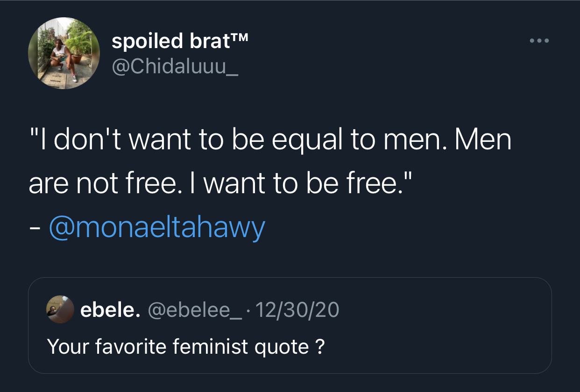
Task: Click ebele's small avatar in quoted tweet
Action: coord(60,309)
